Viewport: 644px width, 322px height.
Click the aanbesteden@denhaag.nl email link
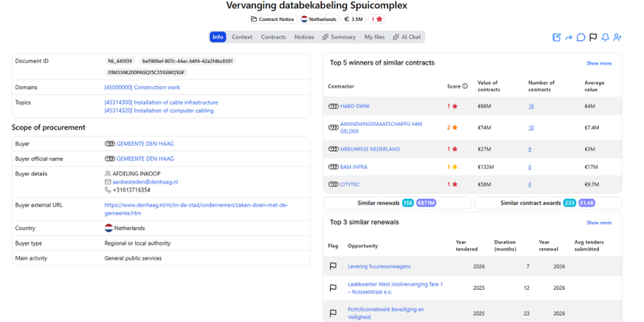tap(146, 182)
